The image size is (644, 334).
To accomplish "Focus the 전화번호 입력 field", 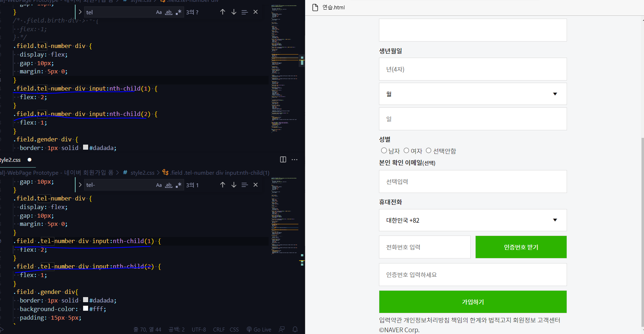I will coord(425,247).
